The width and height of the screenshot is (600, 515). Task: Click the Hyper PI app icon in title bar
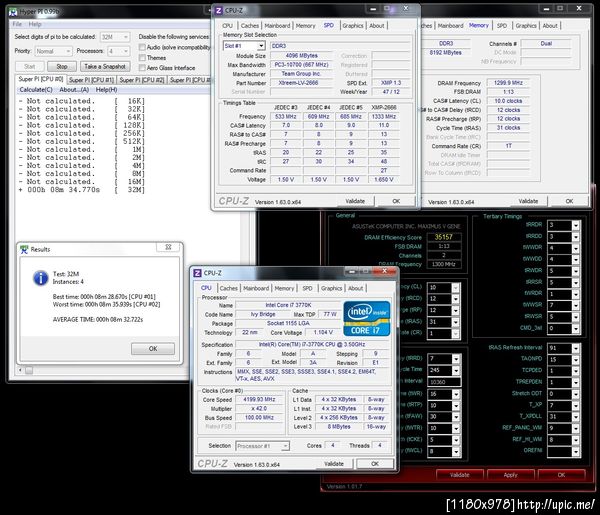[13, 12]
